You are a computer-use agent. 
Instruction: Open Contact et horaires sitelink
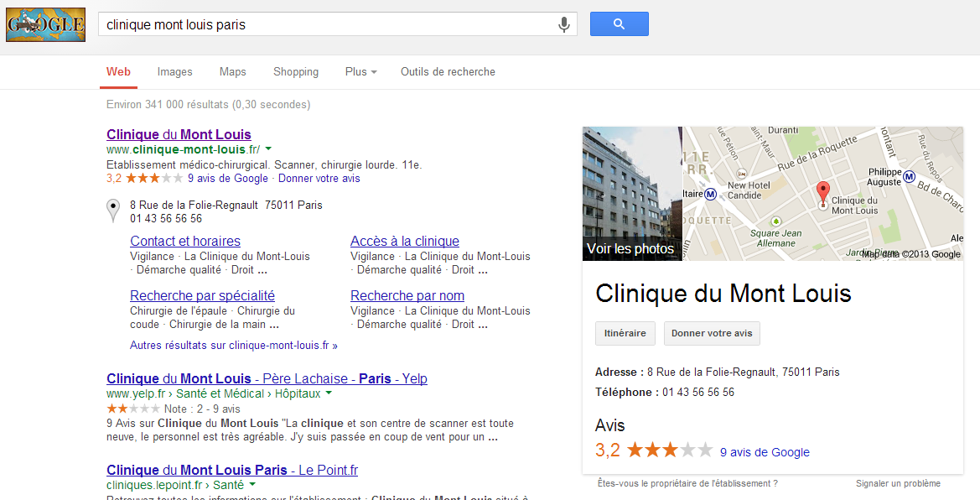[x=185, y=241]
